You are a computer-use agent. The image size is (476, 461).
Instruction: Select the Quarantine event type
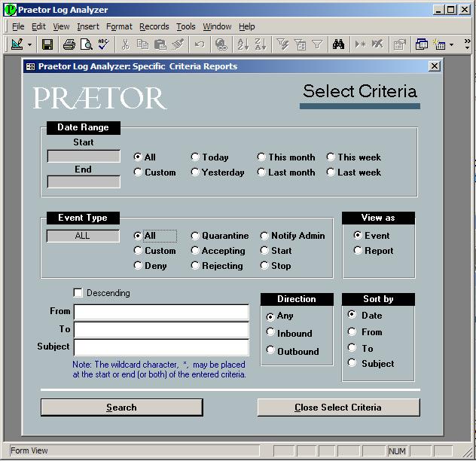pyautogui.click(x=195, y=236)
